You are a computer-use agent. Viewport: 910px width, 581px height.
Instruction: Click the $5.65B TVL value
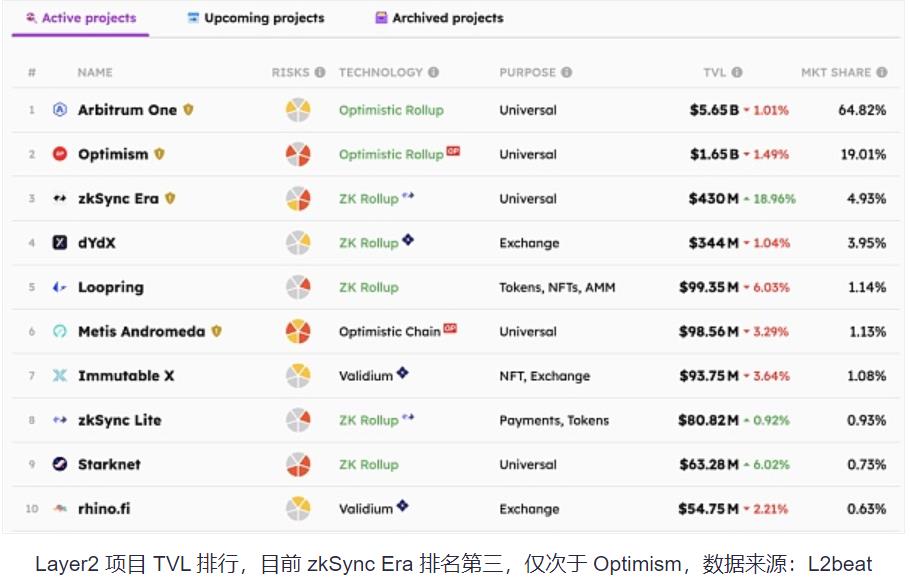click(x=714, y=110)
